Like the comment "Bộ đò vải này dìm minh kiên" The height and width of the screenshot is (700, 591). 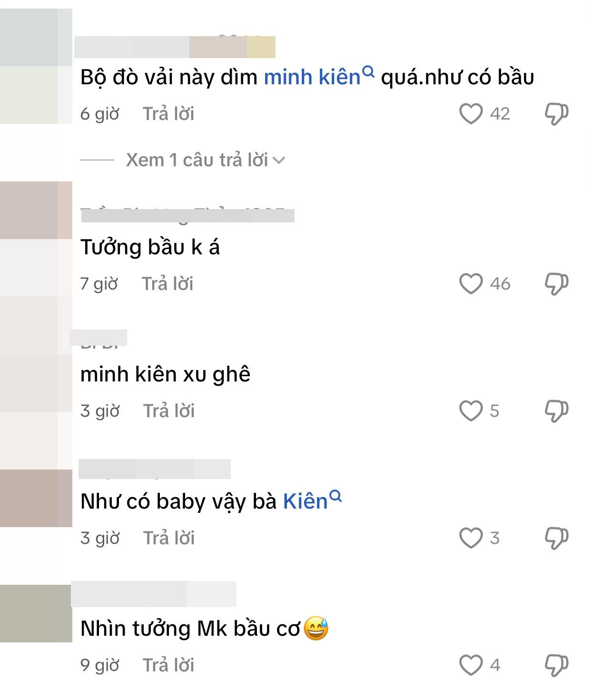472,113
